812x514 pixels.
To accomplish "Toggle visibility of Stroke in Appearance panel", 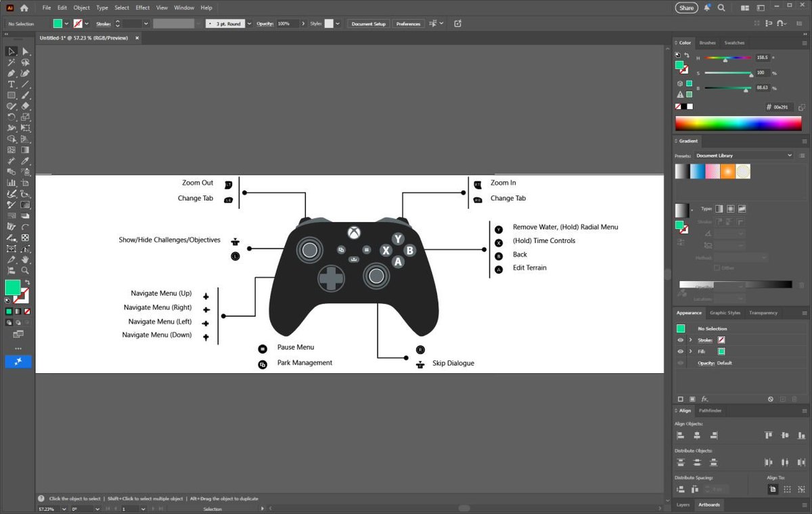I will click(x=681, y=340).
